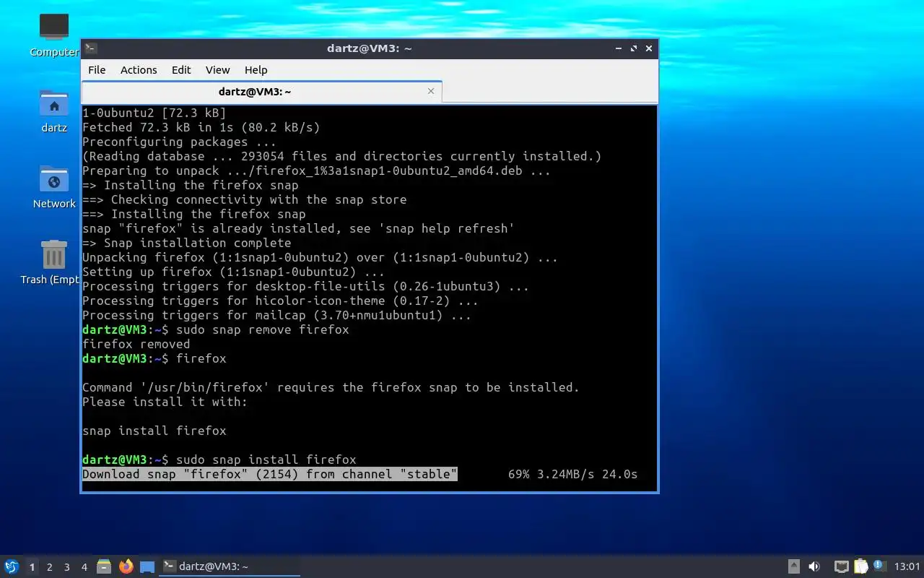
Task: Click the "Preparing to unpack" output line
Action: click(317, 171)
